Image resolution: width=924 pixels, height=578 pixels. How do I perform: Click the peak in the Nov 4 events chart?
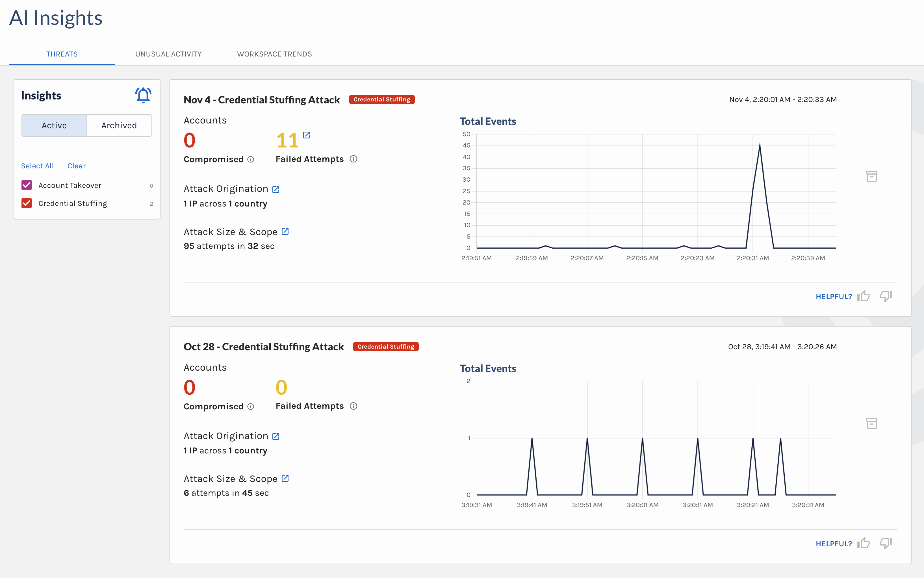(760, 144)
